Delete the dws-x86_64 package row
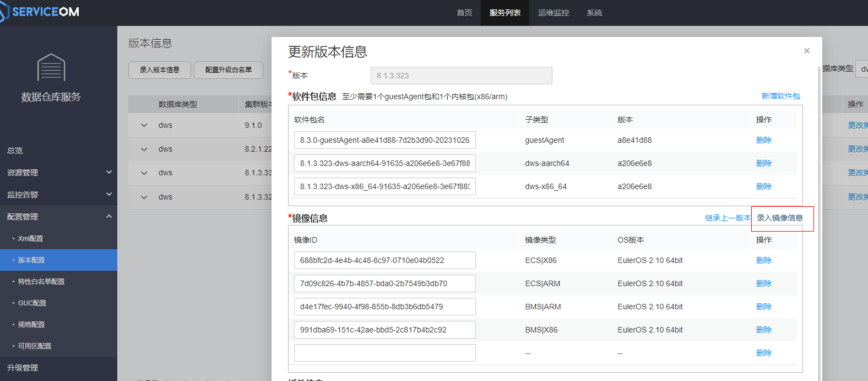 click(764, 186)
